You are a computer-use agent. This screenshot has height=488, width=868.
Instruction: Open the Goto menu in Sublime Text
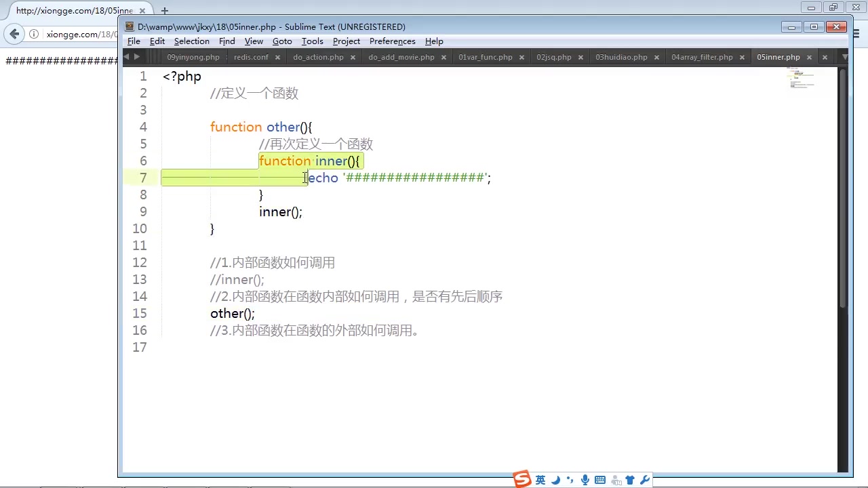pyautogui.click(x=282, y=41)
